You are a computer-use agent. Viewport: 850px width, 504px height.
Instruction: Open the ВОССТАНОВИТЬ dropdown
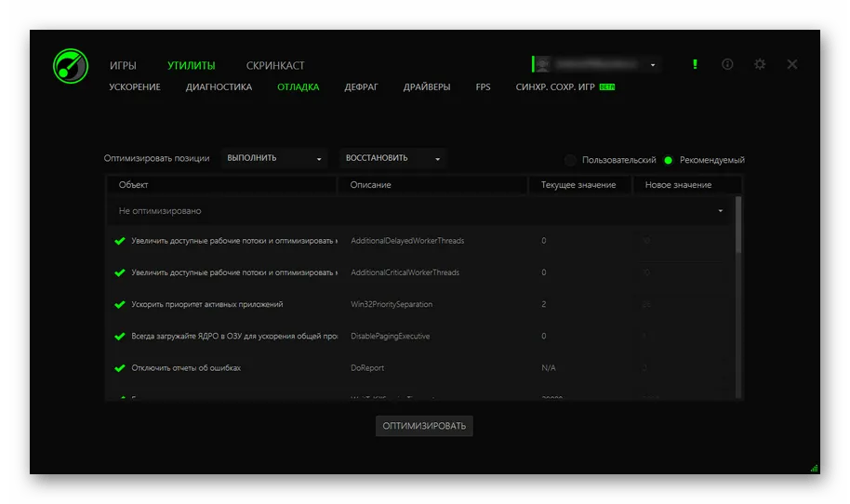point(392,158)
